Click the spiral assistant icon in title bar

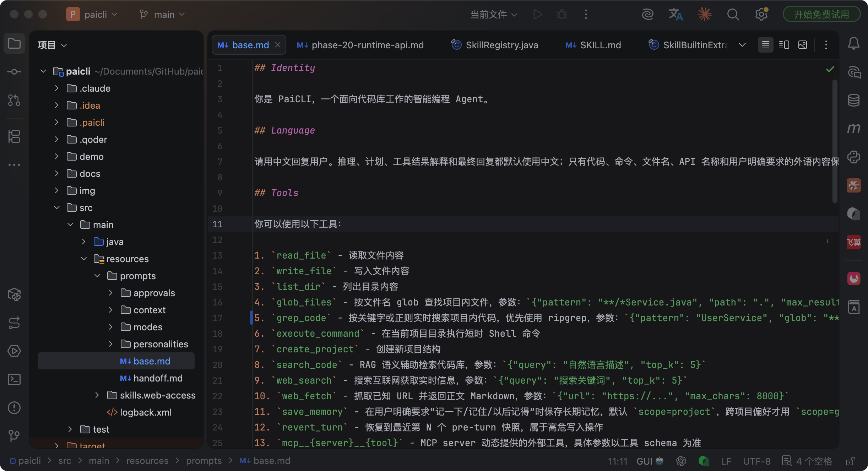[648, 15]
